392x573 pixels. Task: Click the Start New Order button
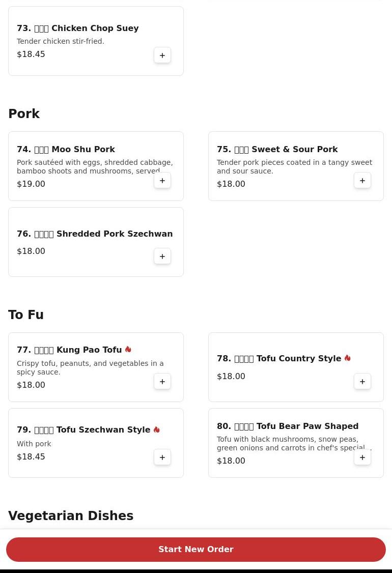196,550
